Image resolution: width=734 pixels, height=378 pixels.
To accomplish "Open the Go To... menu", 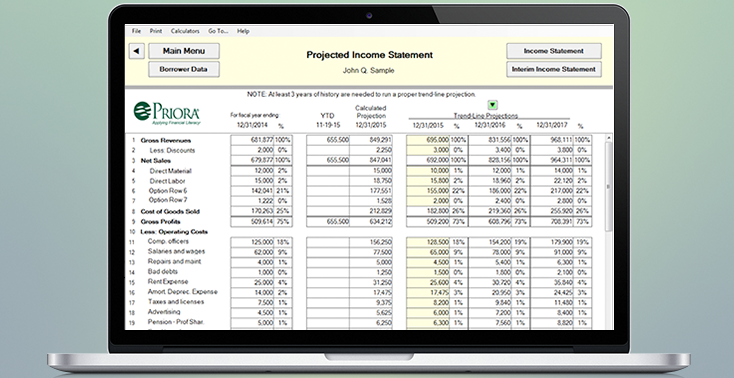I will point(218,31).
